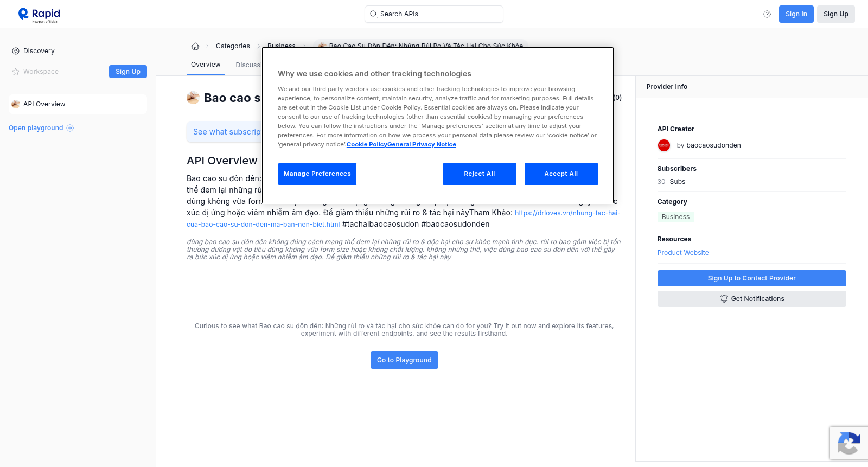The height and width of the screenshot is (467, 868).
Task: Click the "Provider Info" heading
Action: coord(667,87)
